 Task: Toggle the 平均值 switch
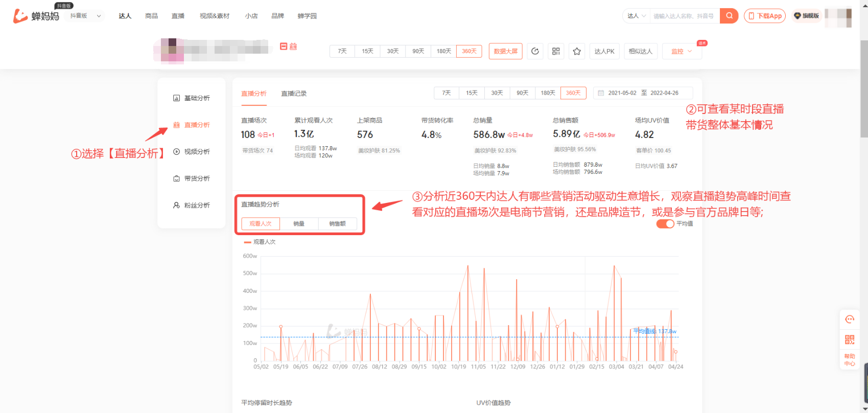point(665,224)
